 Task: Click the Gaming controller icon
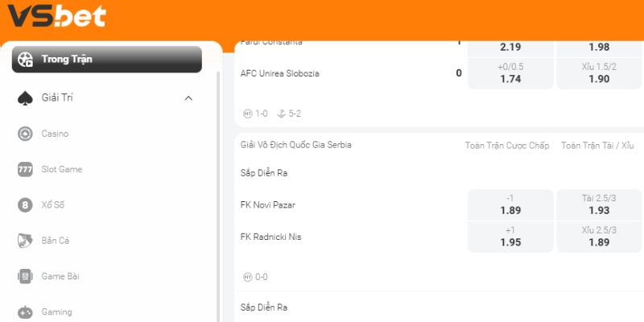click(25, 312)
